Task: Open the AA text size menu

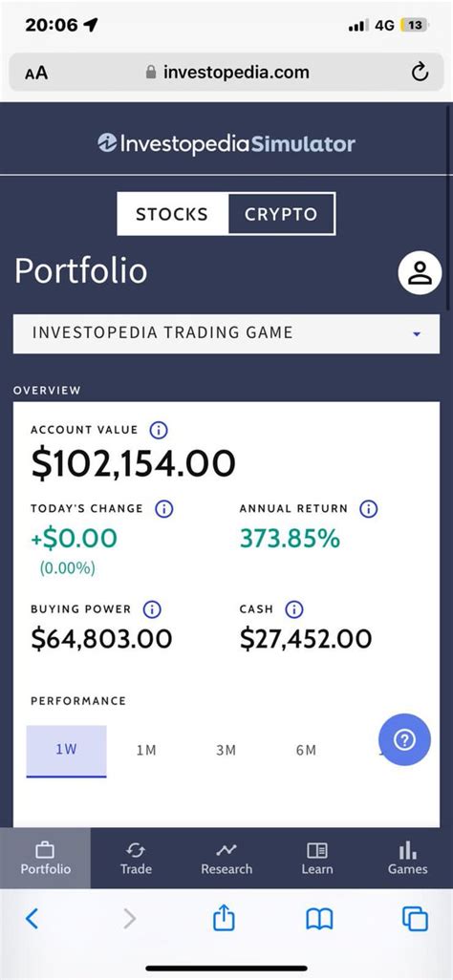Action: (x=35, y=73)
